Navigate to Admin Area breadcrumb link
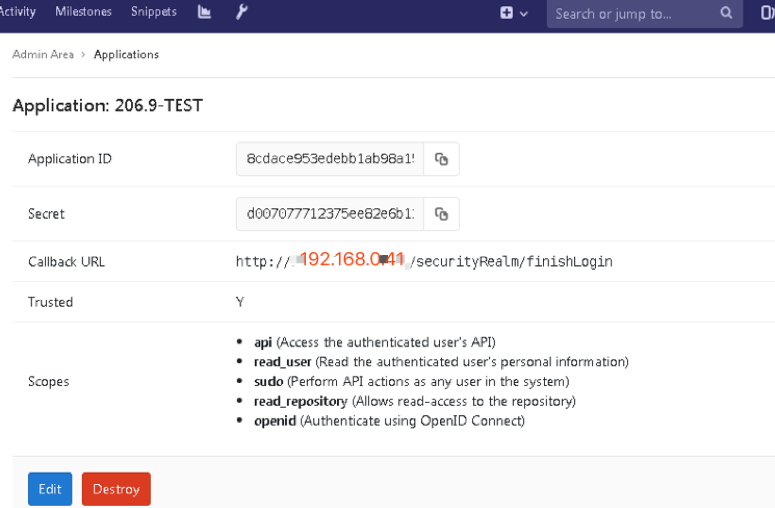775x508 pixels. pyautogui.click(x=43, y=55)
